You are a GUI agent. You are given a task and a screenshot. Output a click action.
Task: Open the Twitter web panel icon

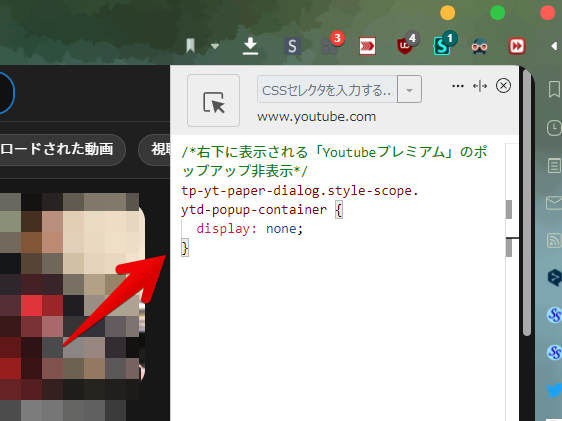click(554, 390)
